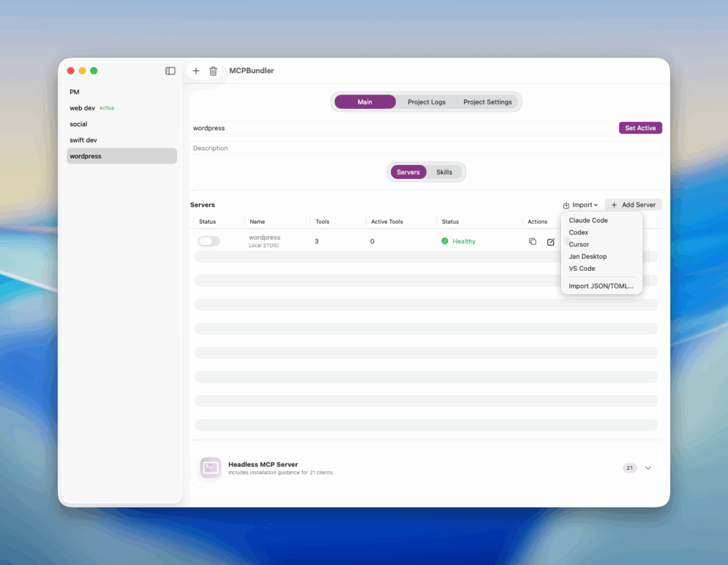Click the plus icon to add project
728x565 pixels.
click(x=196, y=71)
